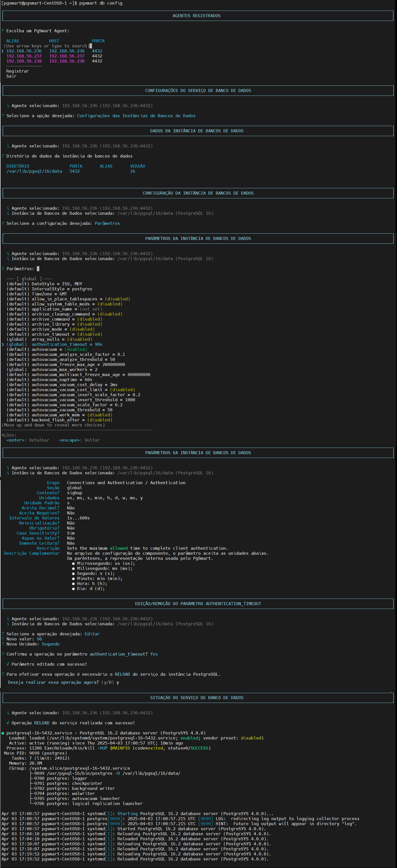Select the autovacuum_analyze_scale_factor = 0.1 row
The height and width of the screenshot is (868, 397).
(66, 354)
